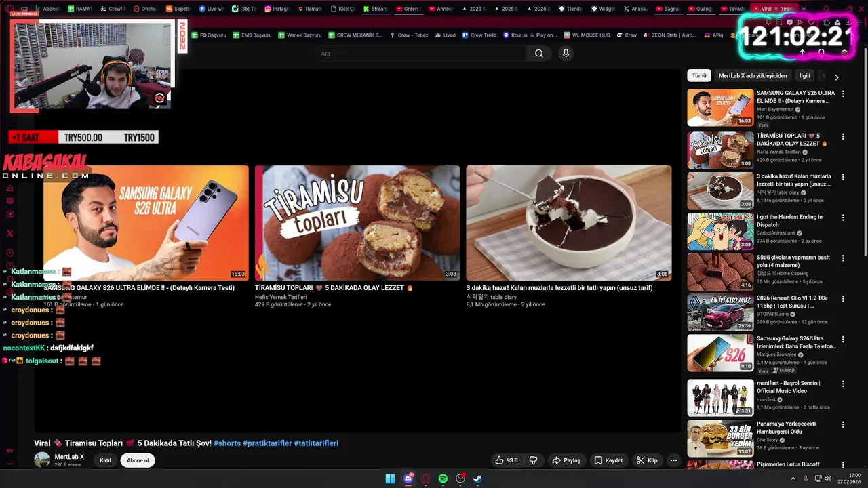The width and height of the screenshot is (868, 488).
Task: Select the İlgili filter chip
Action: click(804, 76)
